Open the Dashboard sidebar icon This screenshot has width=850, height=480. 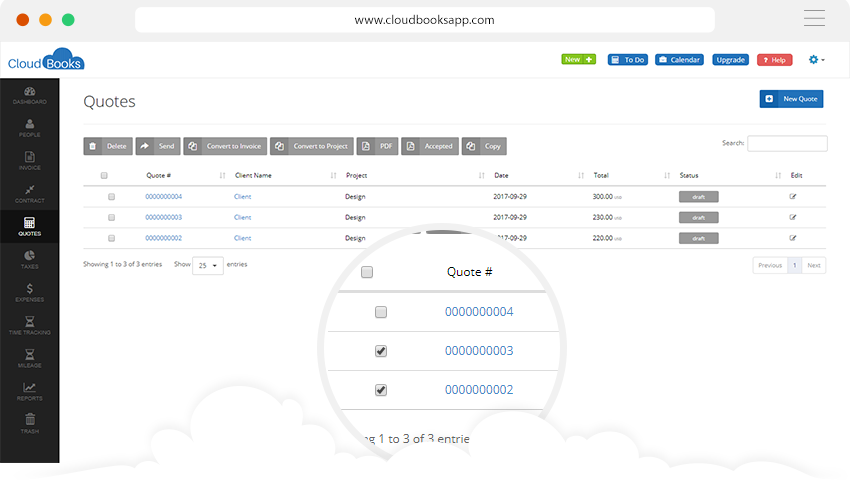[x=29, y=95]
